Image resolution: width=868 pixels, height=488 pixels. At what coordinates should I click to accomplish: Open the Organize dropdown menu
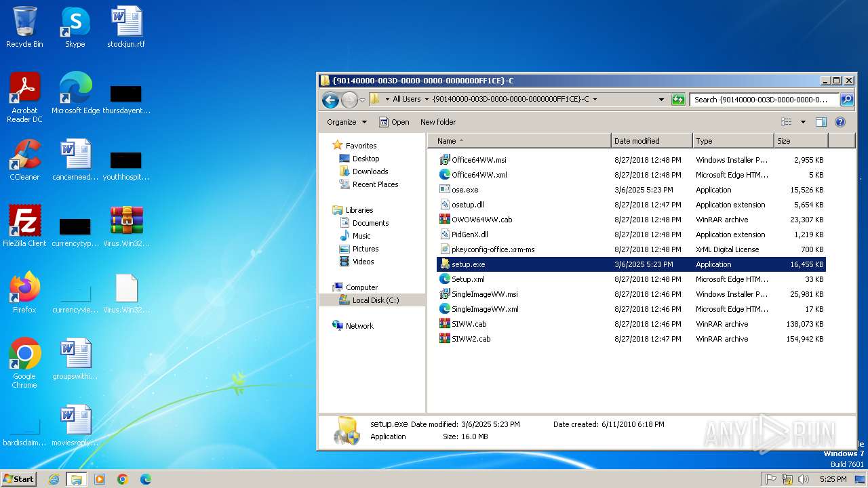pos(347,122)
